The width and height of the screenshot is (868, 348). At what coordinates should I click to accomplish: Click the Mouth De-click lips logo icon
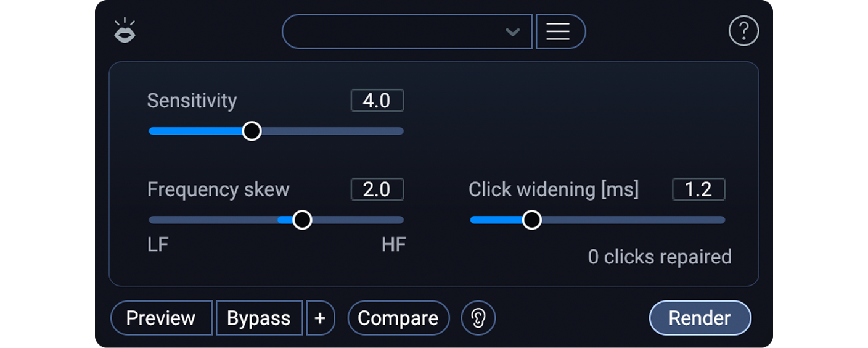pyautogui.click(x=125, y=31)
